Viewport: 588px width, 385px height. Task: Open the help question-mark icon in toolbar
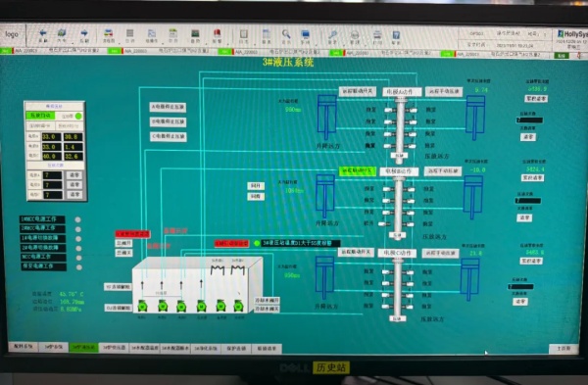(396, 35)
